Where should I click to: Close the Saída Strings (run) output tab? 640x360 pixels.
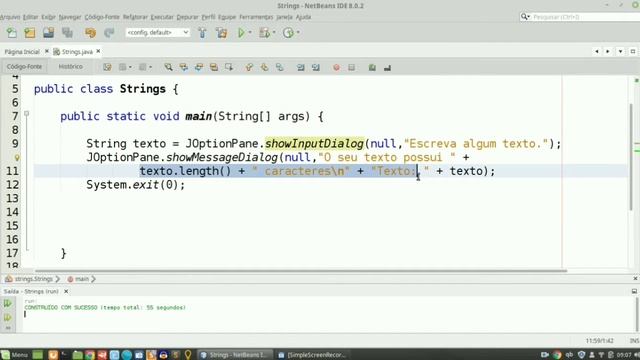(x=66, y=291)
